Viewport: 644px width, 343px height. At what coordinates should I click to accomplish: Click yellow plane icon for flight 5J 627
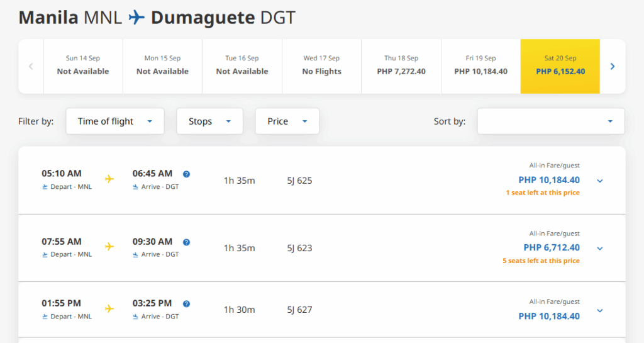[x=109, y=308]
